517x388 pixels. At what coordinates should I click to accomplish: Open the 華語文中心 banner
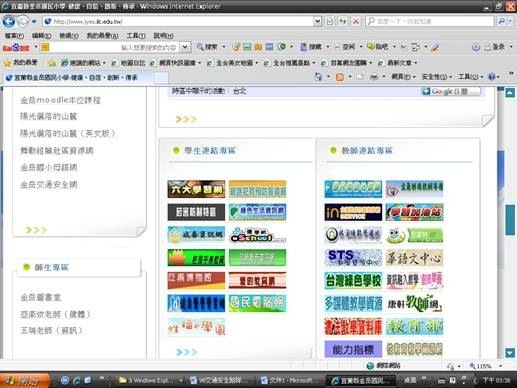coord(414,258)
